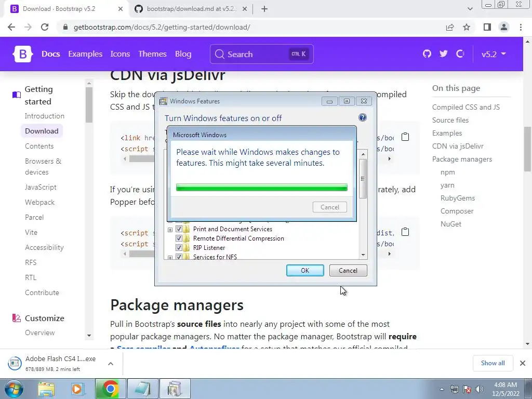532x399 pixels.
Task: Toggle Services for NFS checkbox
Action: [179, 257]
